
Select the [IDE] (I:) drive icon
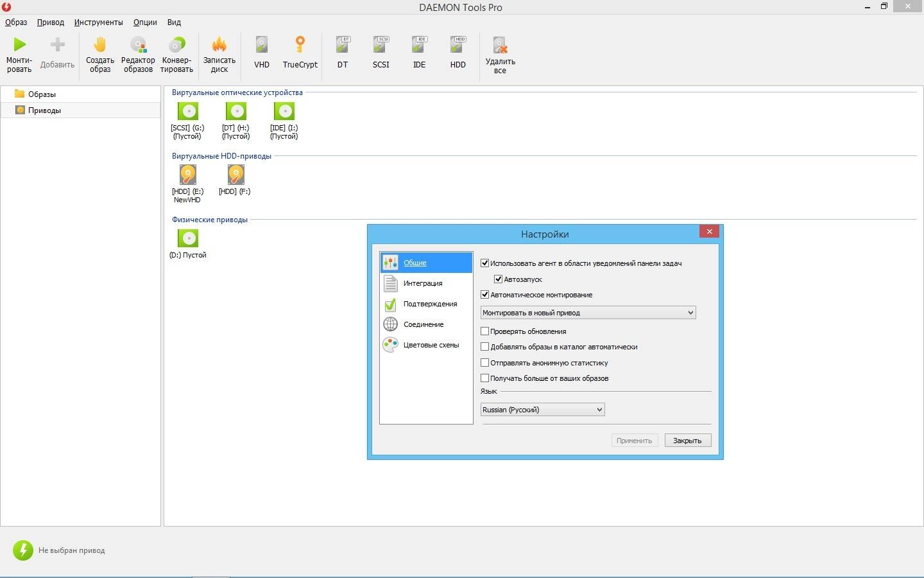[284, 111]
